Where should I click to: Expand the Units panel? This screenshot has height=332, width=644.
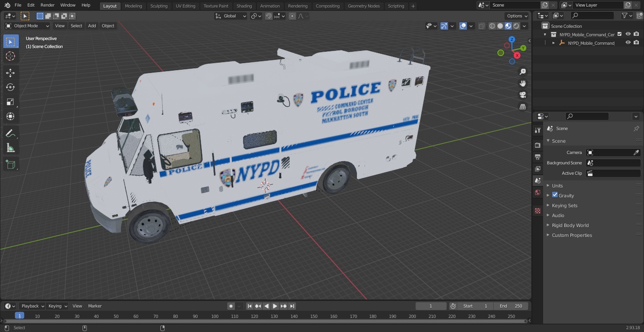coord(557,186)
